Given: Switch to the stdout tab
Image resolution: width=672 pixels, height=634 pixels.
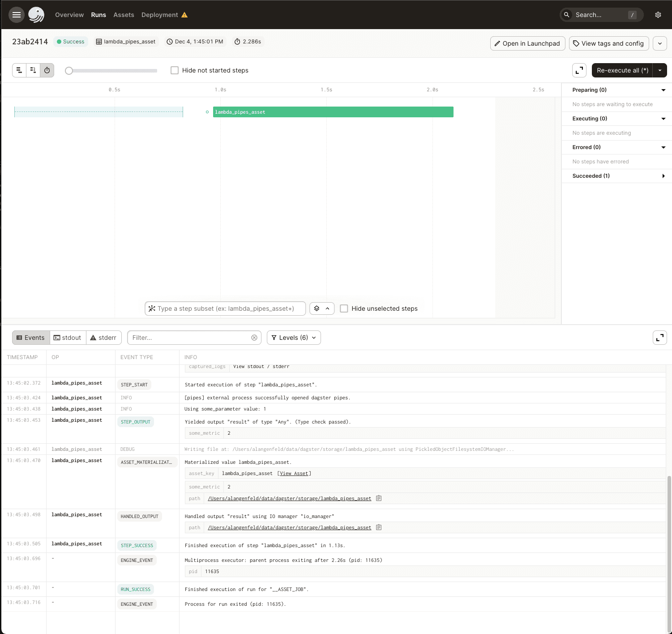Looking at the screenshot, I should (x=68, y=338).
